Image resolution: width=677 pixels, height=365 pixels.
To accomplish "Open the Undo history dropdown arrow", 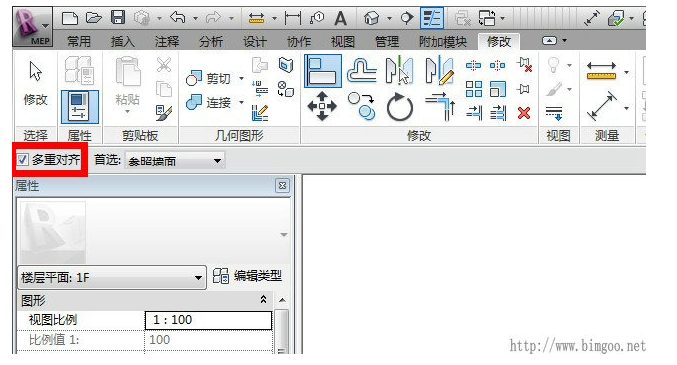I will pos(195,18).
